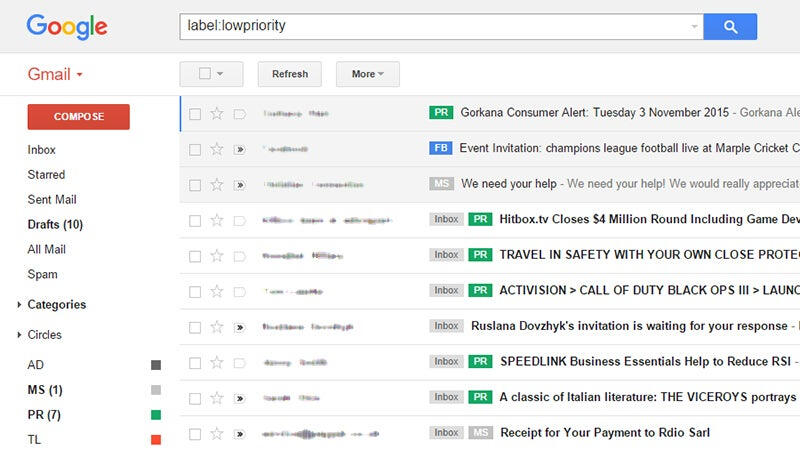This screenshot has width=800, height=450.
Task: Open the Inbox folder
Action: [41, 150]
